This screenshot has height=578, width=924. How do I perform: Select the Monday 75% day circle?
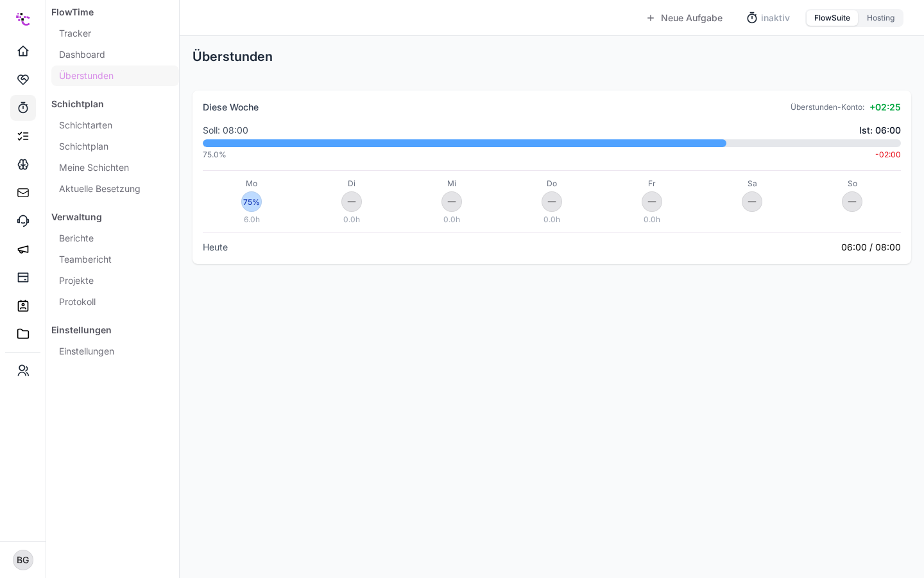(252, 202)
